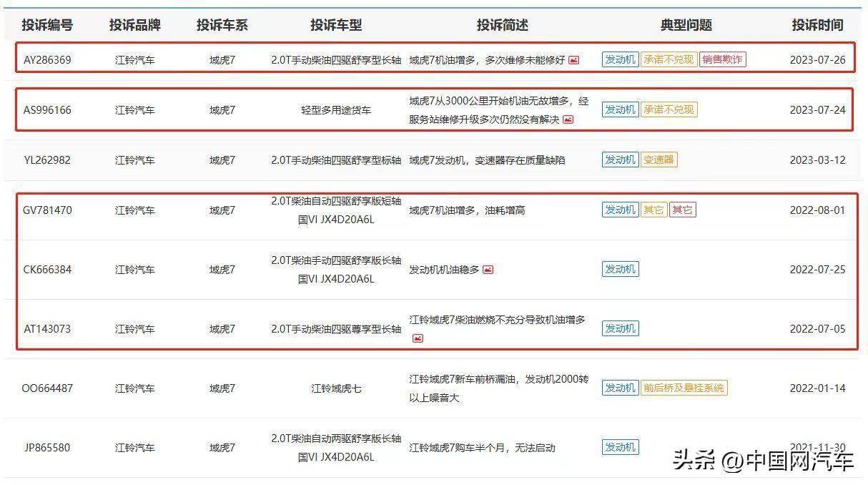Click 江铃汽车 brand in AY286369 row
868x485 pixels.
[135, 60]
